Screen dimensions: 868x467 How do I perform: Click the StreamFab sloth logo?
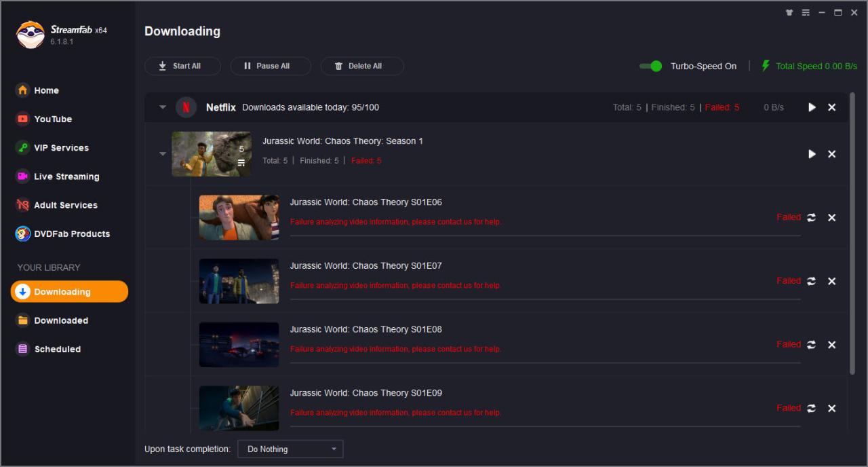pos(30,35)
